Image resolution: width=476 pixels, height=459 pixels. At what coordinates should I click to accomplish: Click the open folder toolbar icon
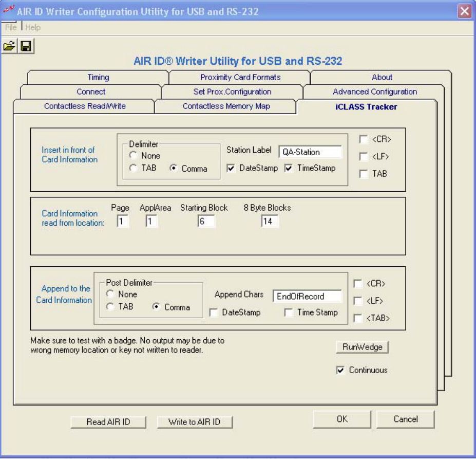pyautogui.click(x=9, y=46)
